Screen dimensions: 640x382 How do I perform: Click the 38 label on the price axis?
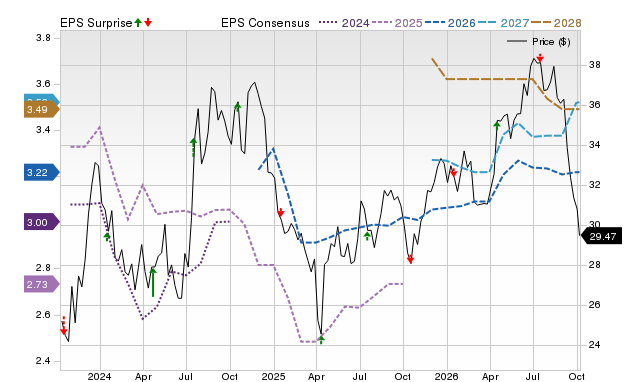(x=594, y=65)
